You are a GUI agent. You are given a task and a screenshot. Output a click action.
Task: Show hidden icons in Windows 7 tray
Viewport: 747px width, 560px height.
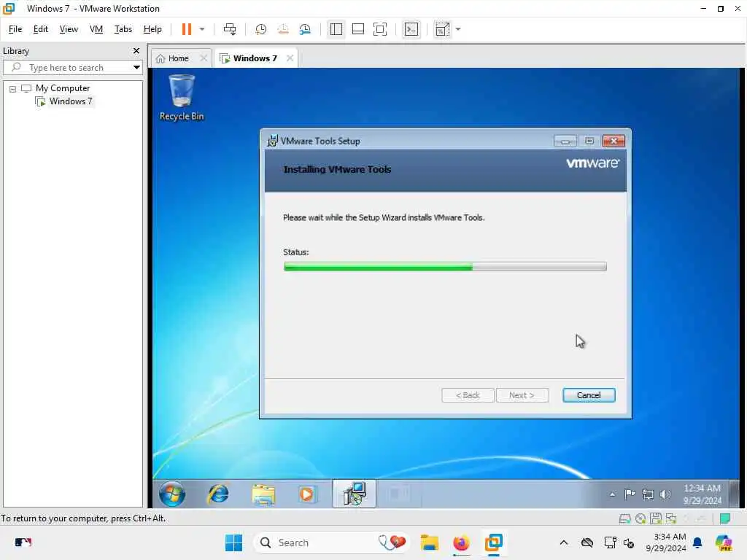(612, 494)
